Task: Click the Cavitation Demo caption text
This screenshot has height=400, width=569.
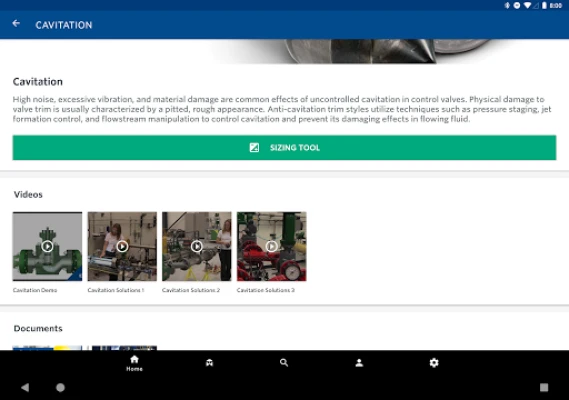Action: click(35, 290)
